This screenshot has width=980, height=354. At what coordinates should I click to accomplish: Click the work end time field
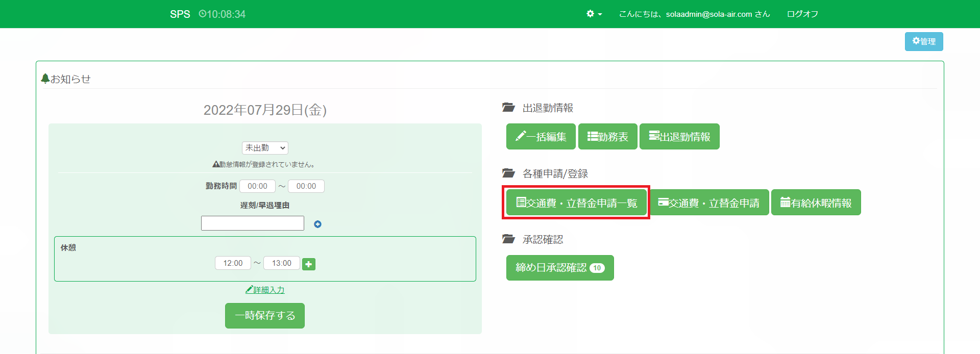[x=306, y=186]
